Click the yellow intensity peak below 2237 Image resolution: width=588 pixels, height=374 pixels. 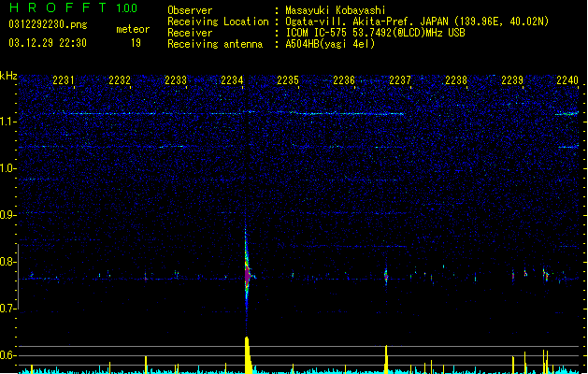pyautogui.click(x=386, y=359)
